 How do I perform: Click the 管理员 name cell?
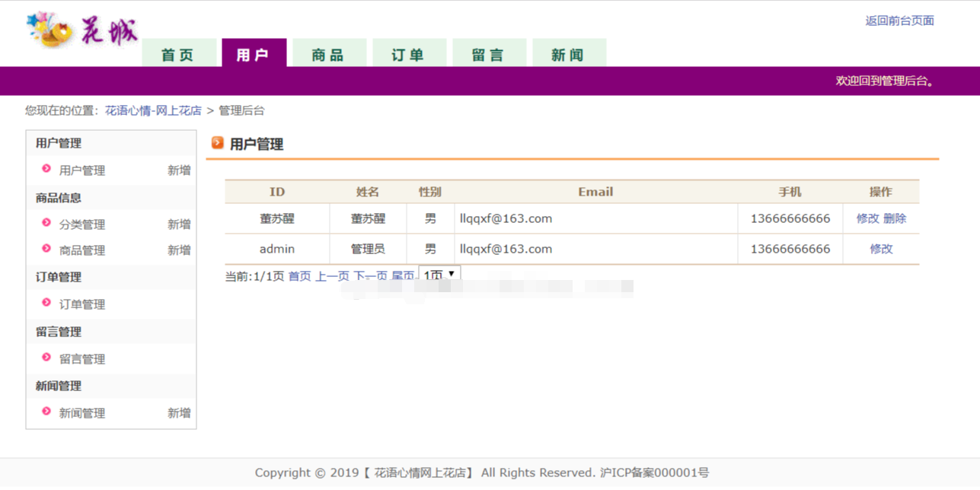tap(368, 249)
